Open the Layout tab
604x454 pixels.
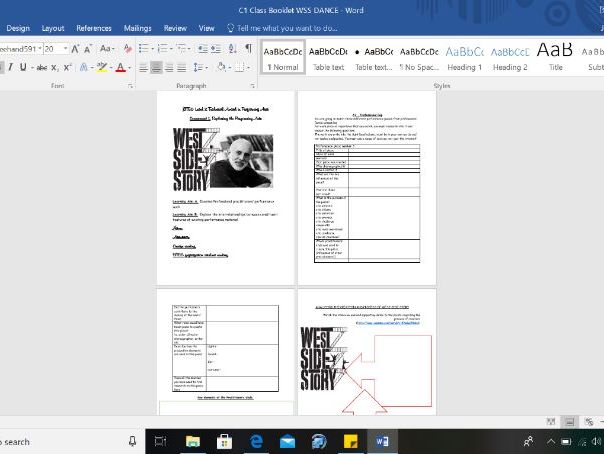click(x=53, y=28)
